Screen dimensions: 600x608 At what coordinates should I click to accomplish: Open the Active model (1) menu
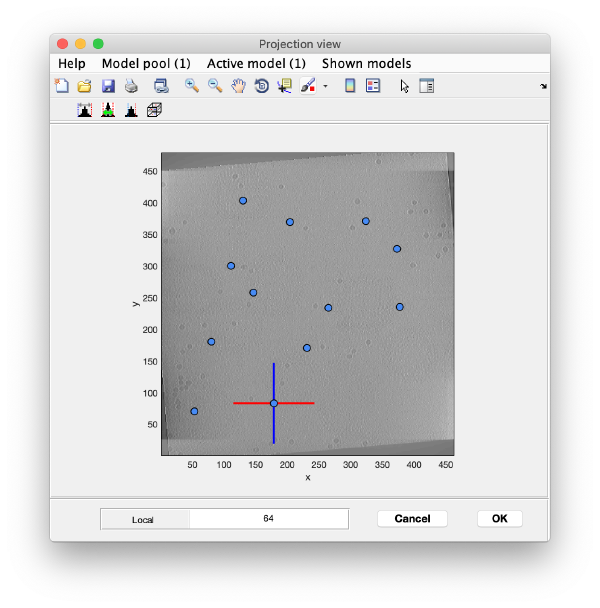(256, 63)
